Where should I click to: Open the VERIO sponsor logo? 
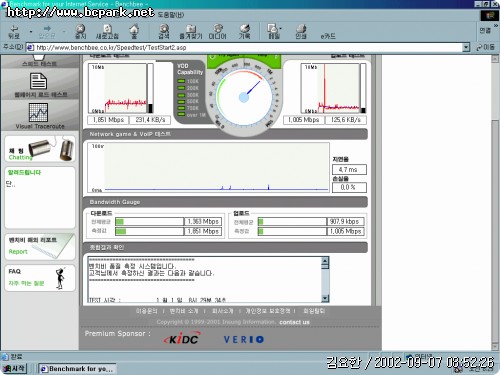pyautogui.click(x=244, y=340)
